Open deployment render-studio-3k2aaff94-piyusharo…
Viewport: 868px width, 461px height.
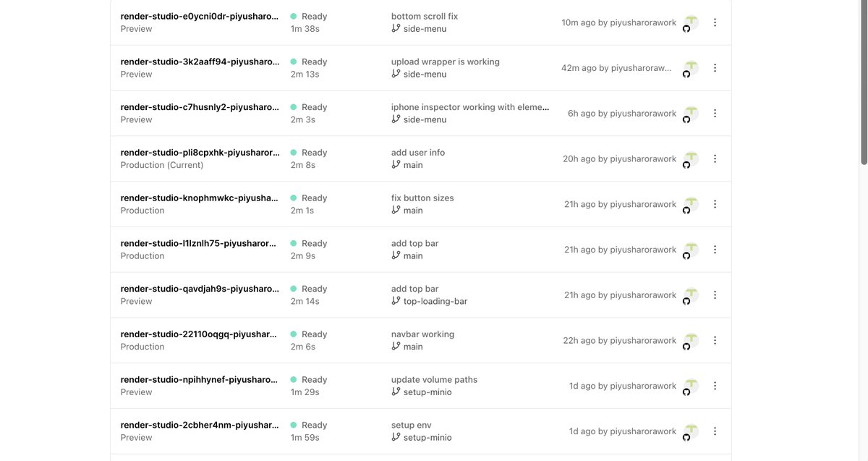pos(200,62)
